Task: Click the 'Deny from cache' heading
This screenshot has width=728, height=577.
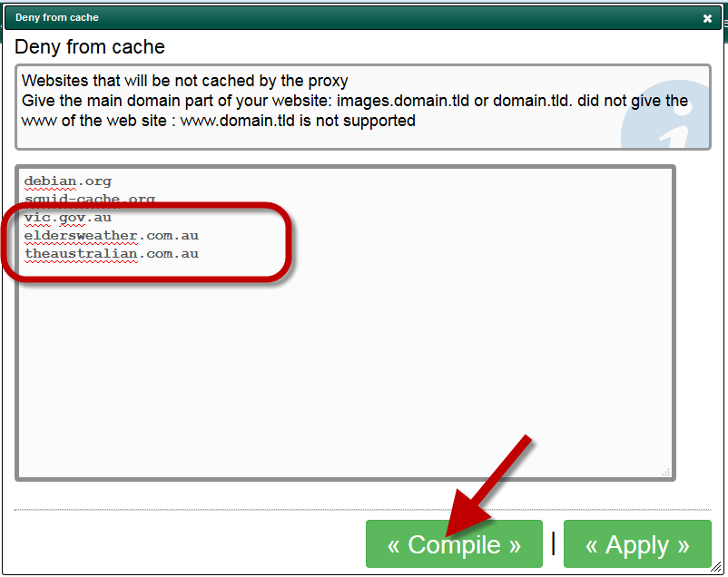Action: (x=90, y=47)
